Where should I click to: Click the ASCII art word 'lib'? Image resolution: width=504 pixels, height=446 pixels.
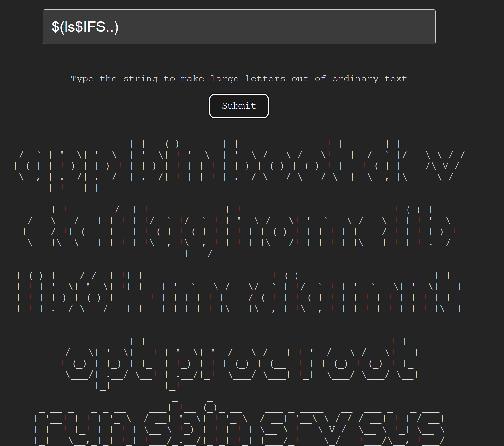point(425,226)
